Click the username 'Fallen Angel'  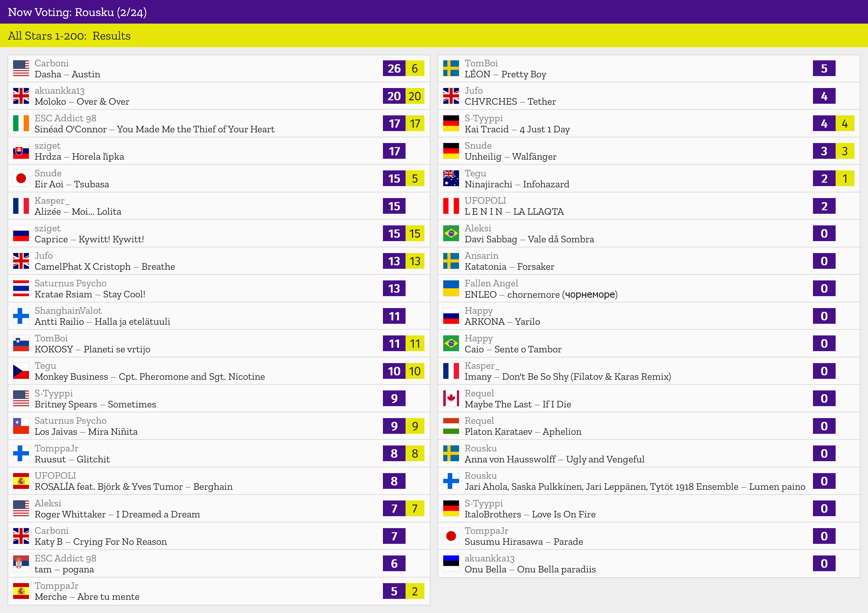tap(491, 283)
